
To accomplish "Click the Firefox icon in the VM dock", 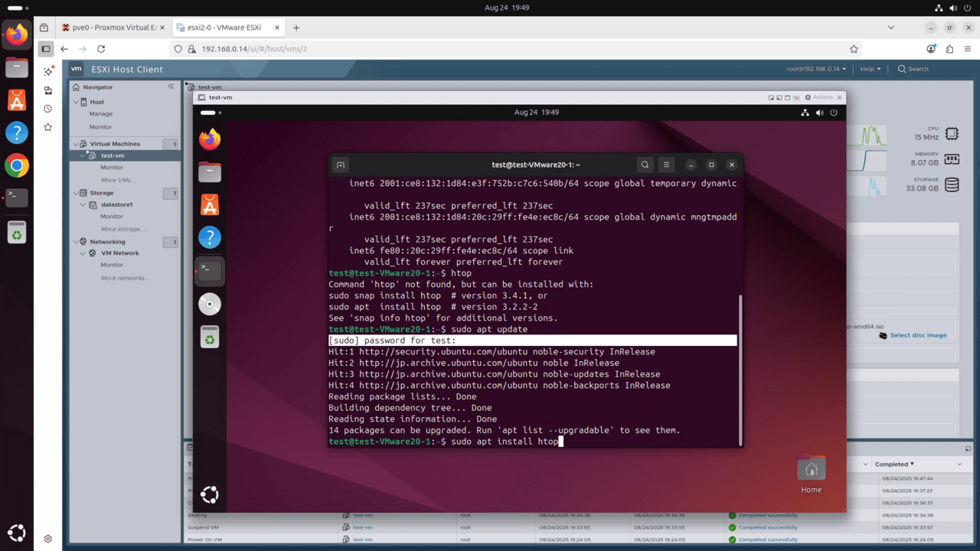I will pos(210,139).
